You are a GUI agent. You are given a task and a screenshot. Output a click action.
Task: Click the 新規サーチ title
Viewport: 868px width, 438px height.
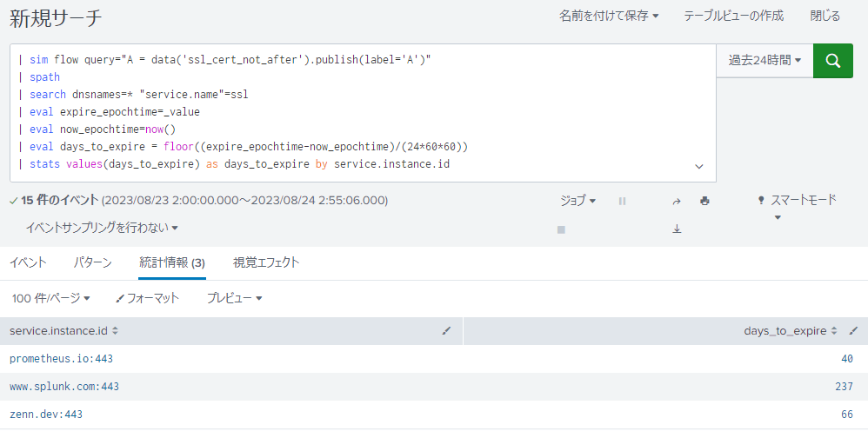pyautogui.click(x=56, y=18)
